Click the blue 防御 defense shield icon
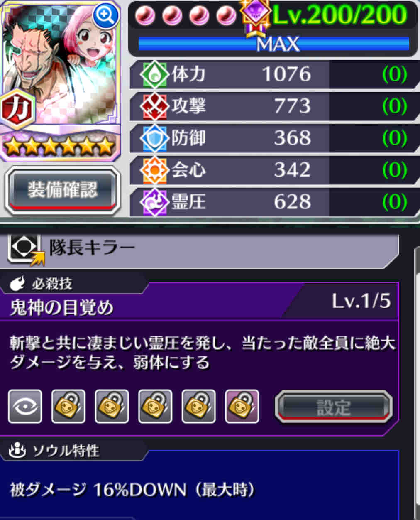The height and width of the screenshot is (520, 420). pos(154,138)
